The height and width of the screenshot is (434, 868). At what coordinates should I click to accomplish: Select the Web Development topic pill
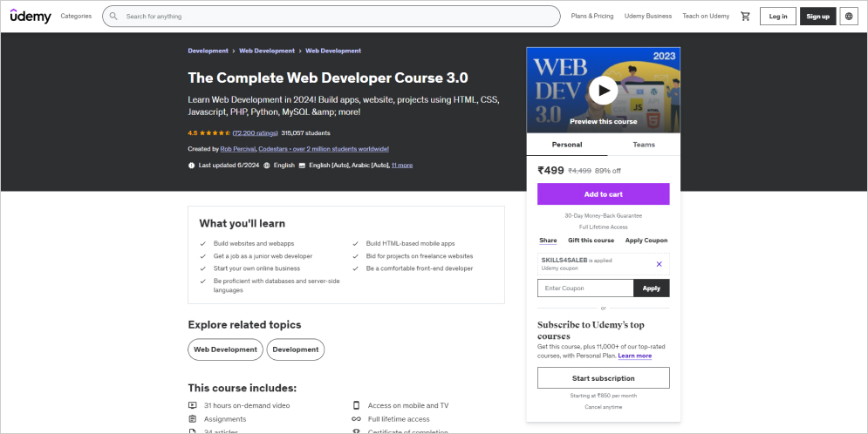click(225, 349)
